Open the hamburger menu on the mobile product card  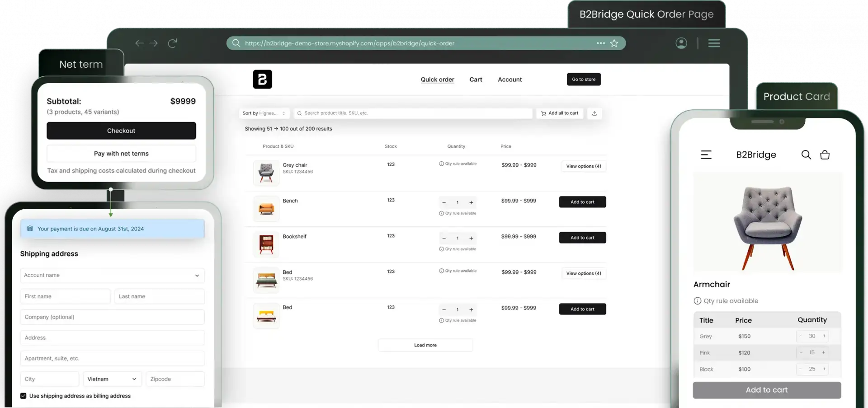click(706, 155)
